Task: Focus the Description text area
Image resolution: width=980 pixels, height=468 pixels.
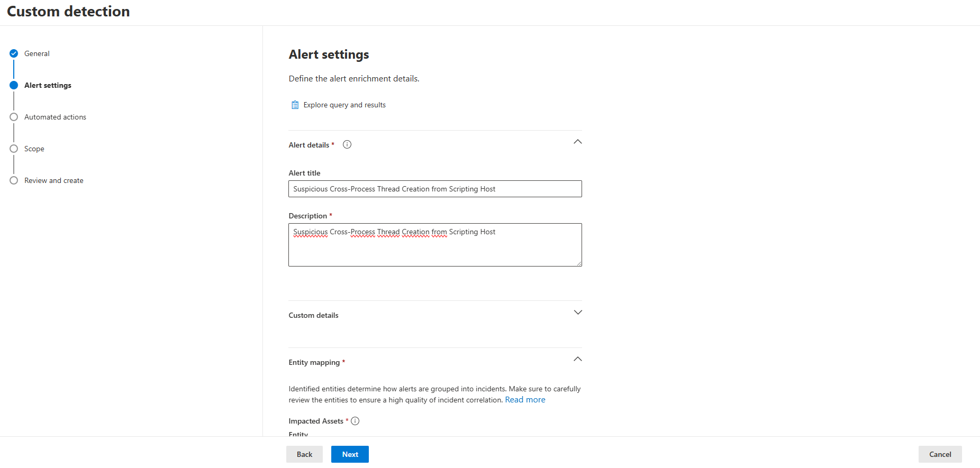Action: click(x=435, y=245)
